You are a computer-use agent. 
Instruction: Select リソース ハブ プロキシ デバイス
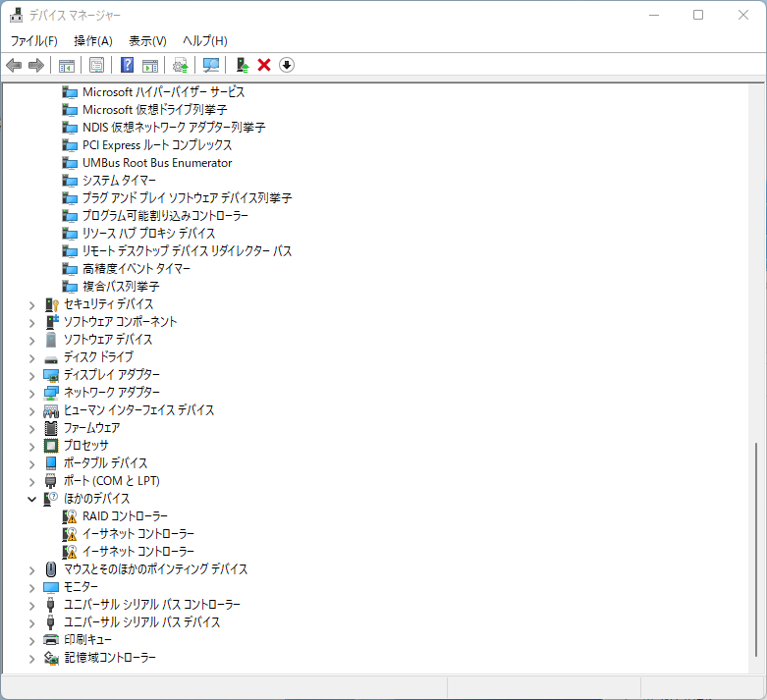pos(148,234)
